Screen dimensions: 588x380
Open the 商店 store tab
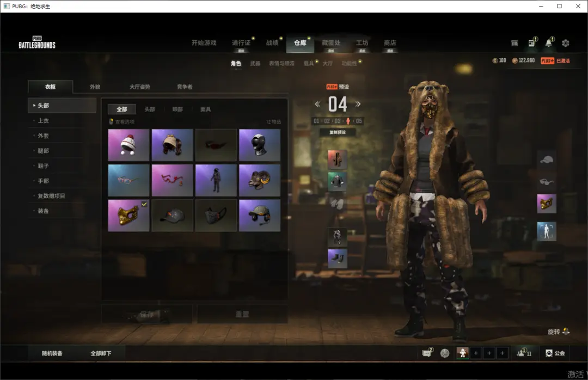click(390, 43)
